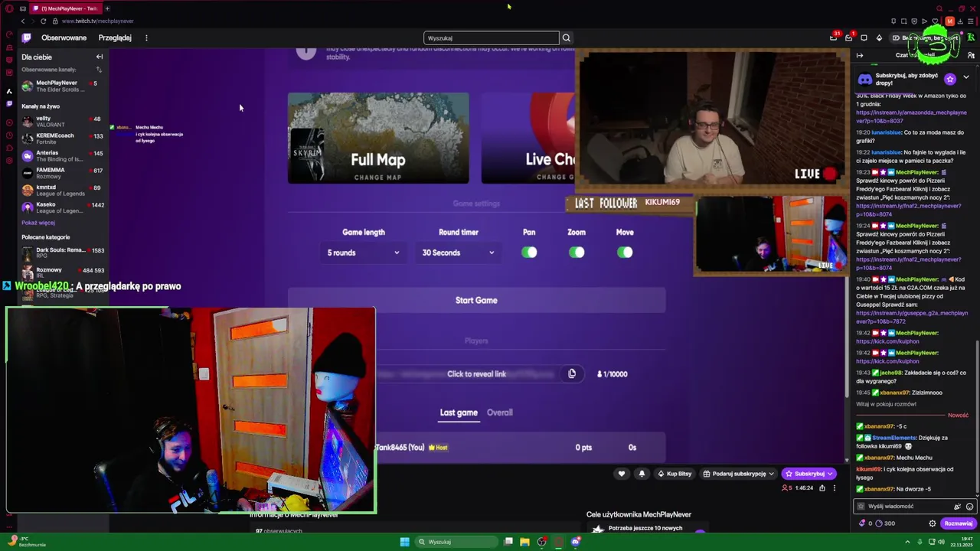Switch to the Last game tab
The width and height of the screenshot is (980, 551).
pyautogui.click(x=459, y=412)
